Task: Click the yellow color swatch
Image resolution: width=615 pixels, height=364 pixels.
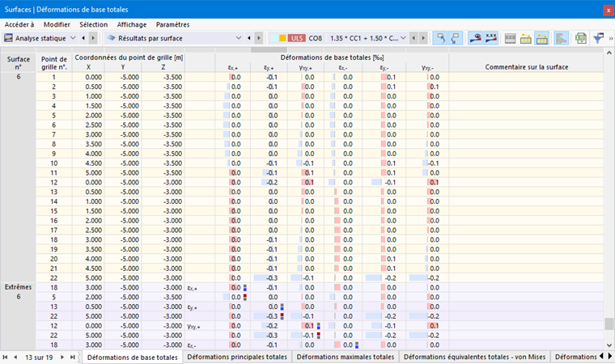Action: tap(282, 38)
